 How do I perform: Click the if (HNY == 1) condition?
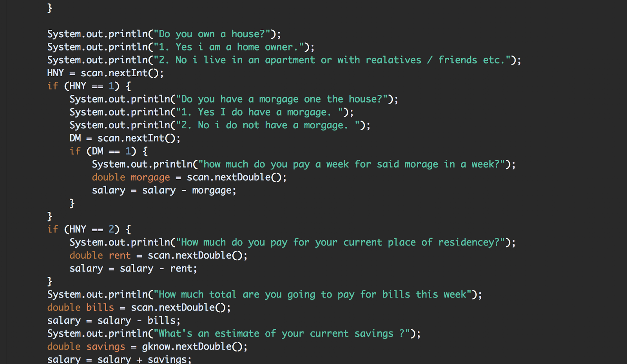point(89,86)
